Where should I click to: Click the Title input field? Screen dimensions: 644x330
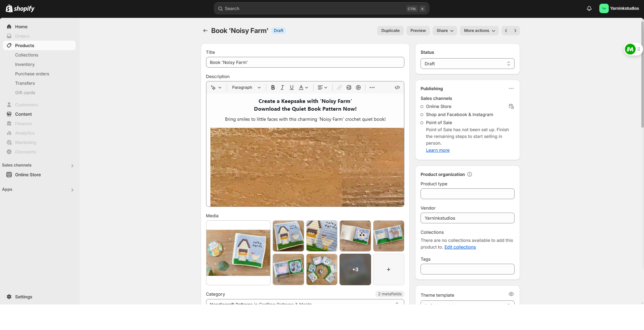(x=305, y=62)
